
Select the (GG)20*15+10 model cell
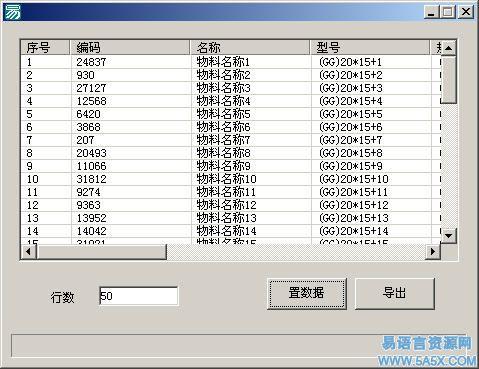click(x=371, y=179)
